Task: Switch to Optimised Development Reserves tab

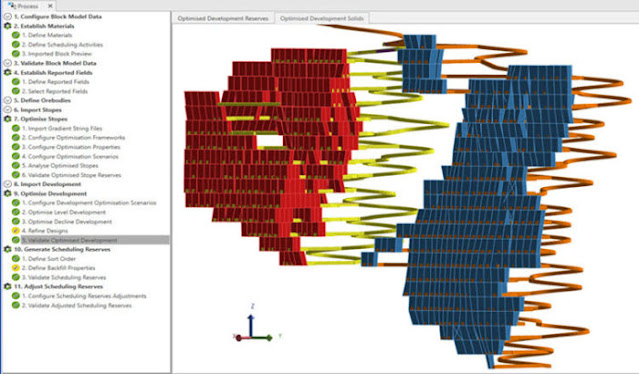Action: click(x=223, y=18)
